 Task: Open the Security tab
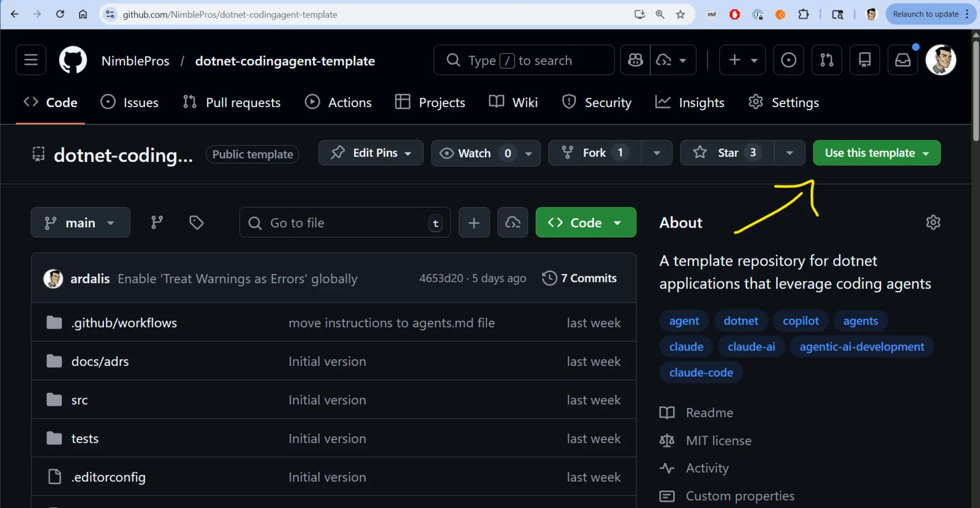click(x=597, y=102)
